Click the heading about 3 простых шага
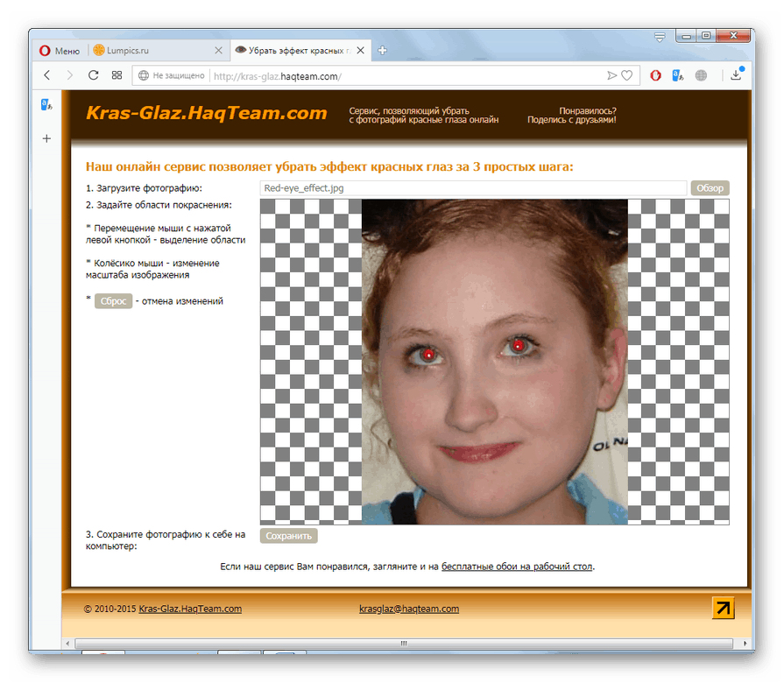 (329, 166)
